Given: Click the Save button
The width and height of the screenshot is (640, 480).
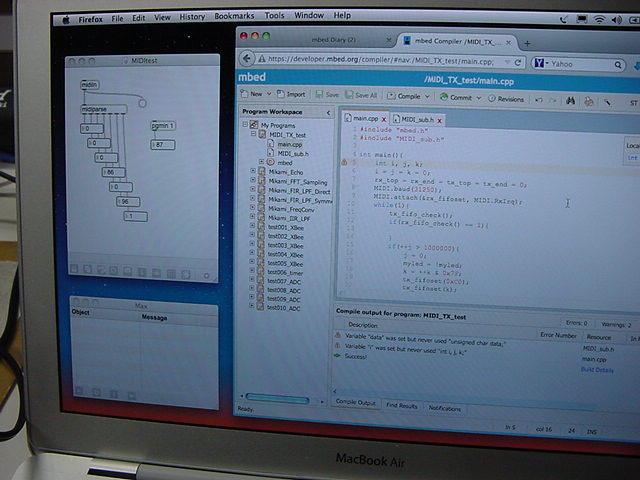Looking at the screenshot, I should [x=327, y=95].
